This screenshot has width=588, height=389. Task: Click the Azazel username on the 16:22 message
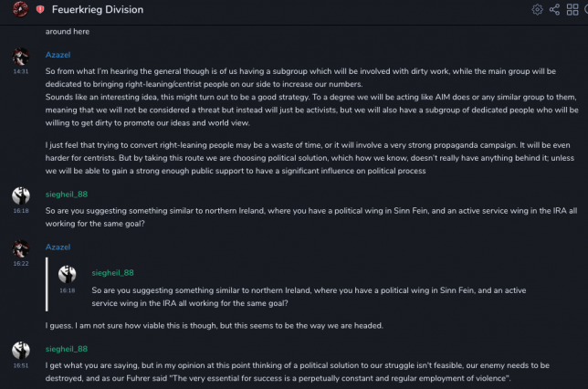pyautogui.click(x=58, y=247)
